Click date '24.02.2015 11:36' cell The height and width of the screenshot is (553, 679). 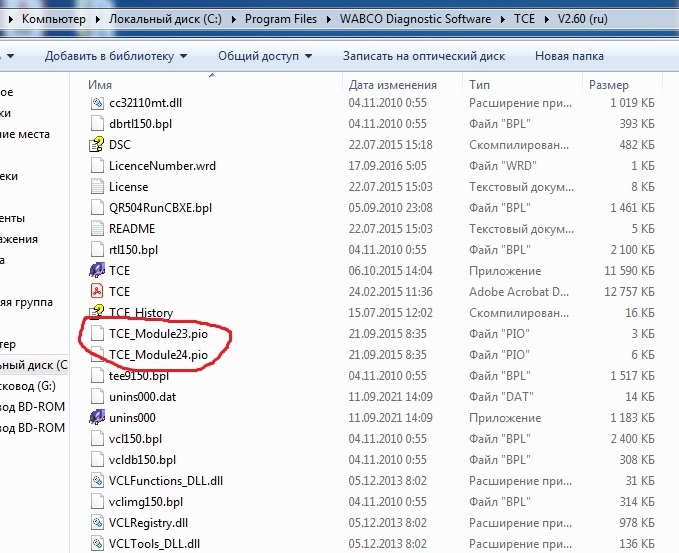(391, 292)
